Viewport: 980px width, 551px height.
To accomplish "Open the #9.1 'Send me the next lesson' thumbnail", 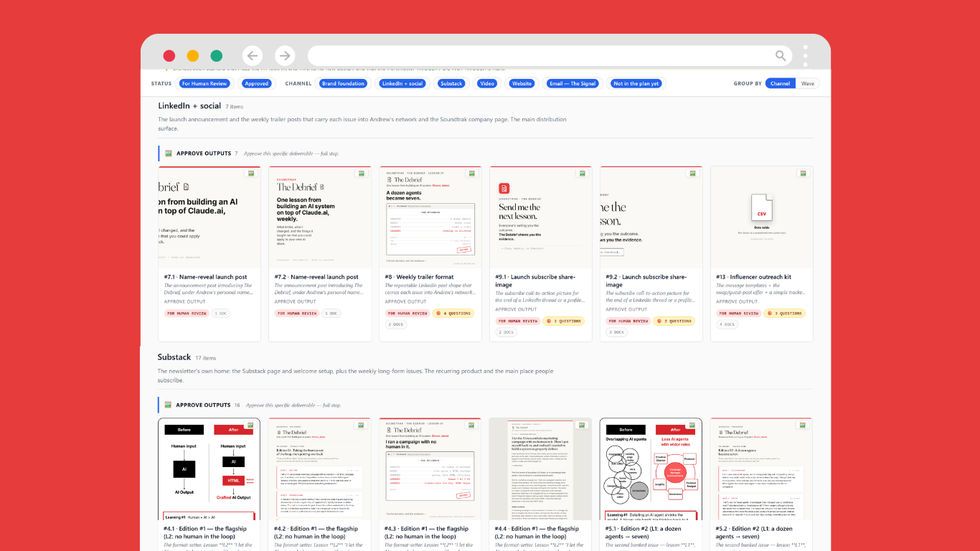I will (541, 217).
